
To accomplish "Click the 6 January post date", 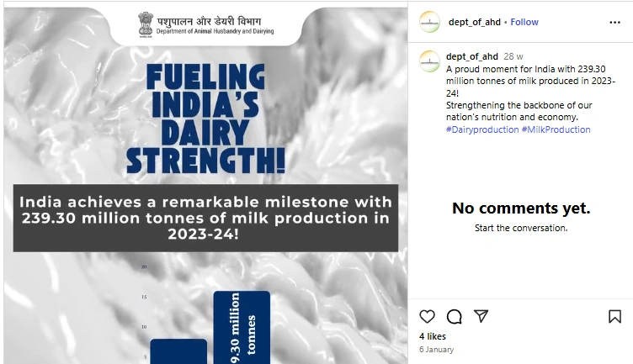I will coord(436,350).
